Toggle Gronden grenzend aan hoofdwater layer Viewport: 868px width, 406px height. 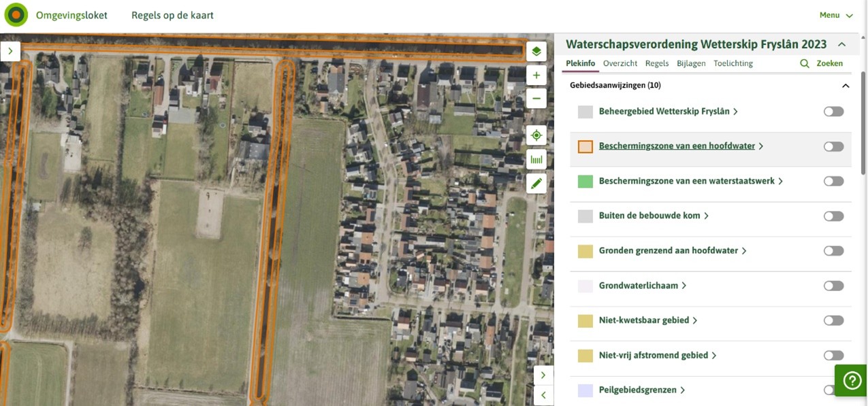(x=833, y=251)
